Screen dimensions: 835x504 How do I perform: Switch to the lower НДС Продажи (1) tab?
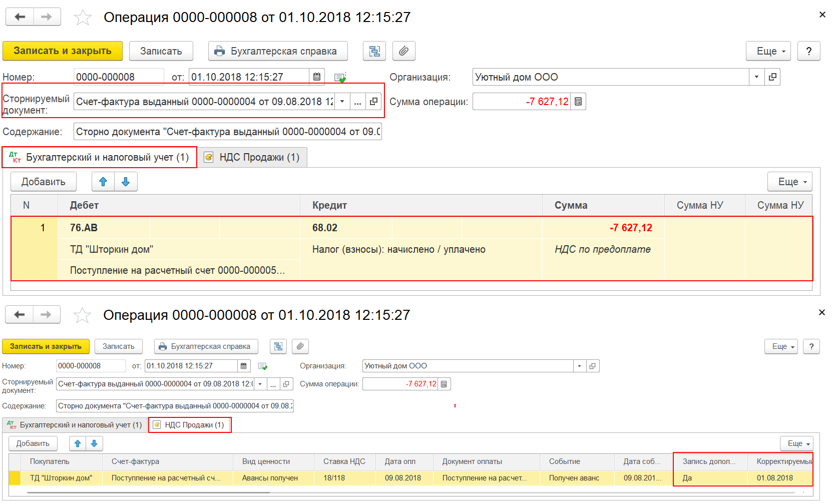190,425
